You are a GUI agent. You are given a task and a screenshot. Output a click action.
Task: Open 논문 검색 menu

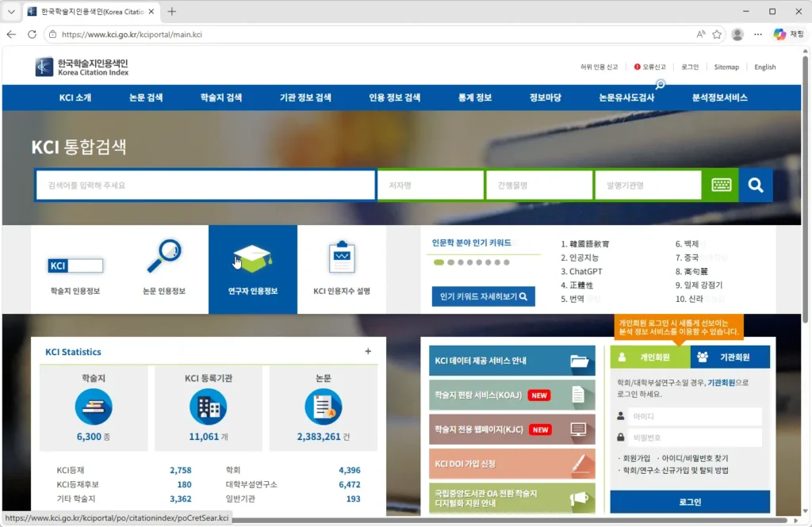point(146,97)
